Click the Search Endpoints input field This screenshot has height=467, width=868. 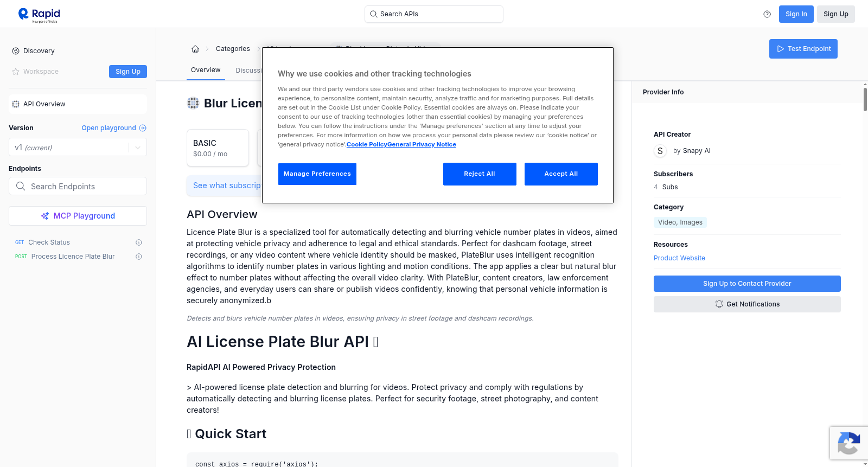[78, 186]
